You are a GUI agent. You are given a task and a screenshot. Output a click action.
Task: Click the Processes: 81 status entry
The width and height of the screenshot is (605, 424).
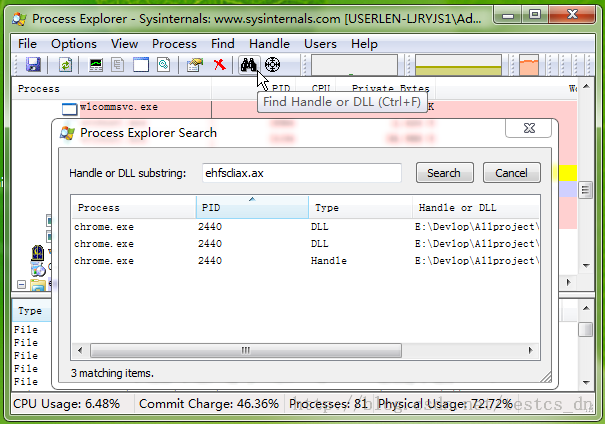328,404
